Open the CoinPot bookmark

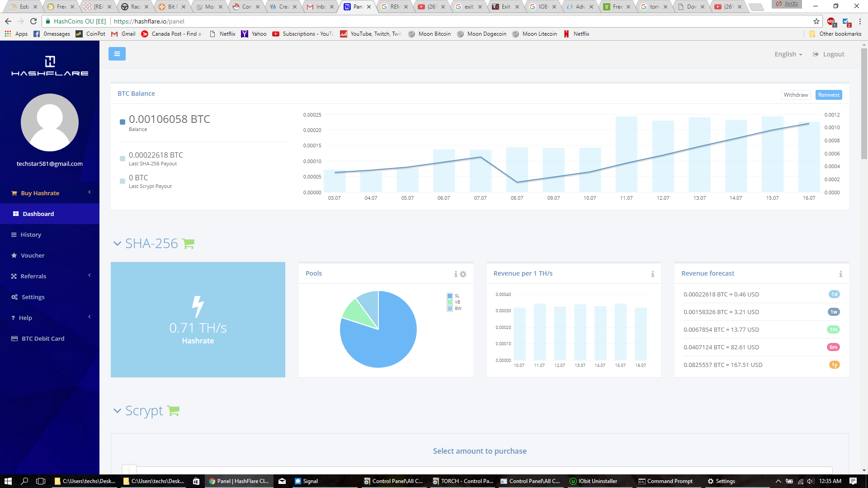click(x=90, y=34)
